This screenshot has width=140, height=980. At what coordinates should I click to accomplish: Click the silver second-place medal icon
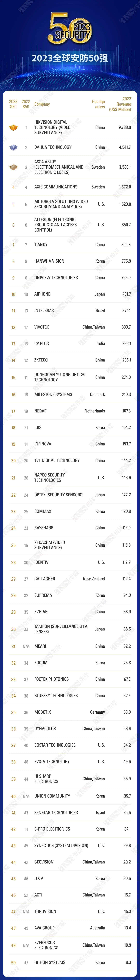click(13, 147)
